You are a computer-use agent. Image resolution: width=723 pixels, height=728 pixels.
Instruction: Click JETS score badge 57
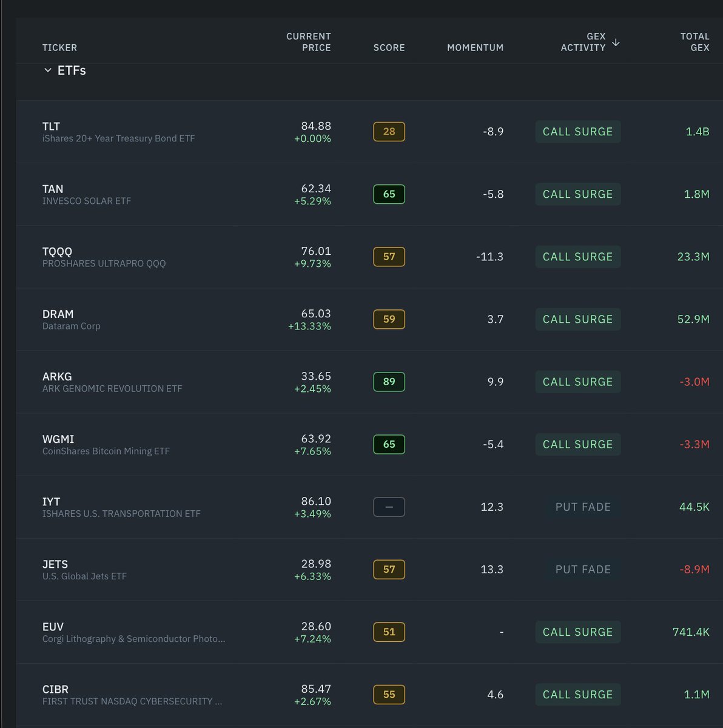[389, 569]
